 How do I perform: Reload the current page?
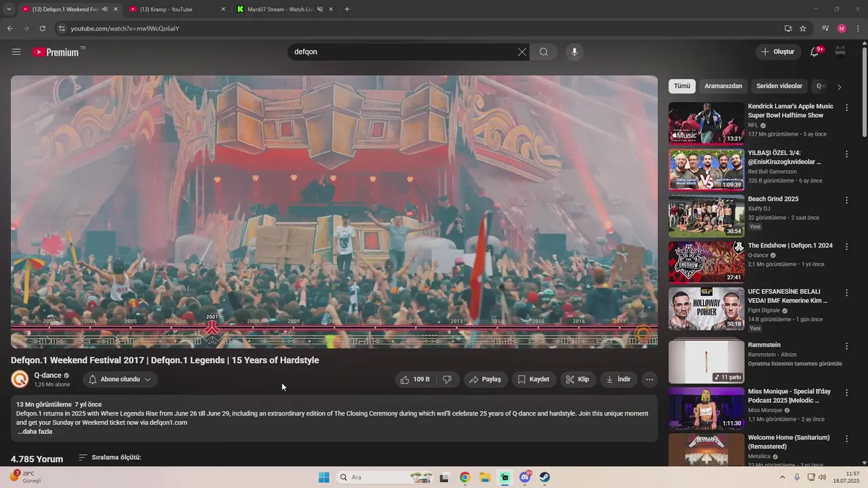pyautogui.click(x=42, y=28)
